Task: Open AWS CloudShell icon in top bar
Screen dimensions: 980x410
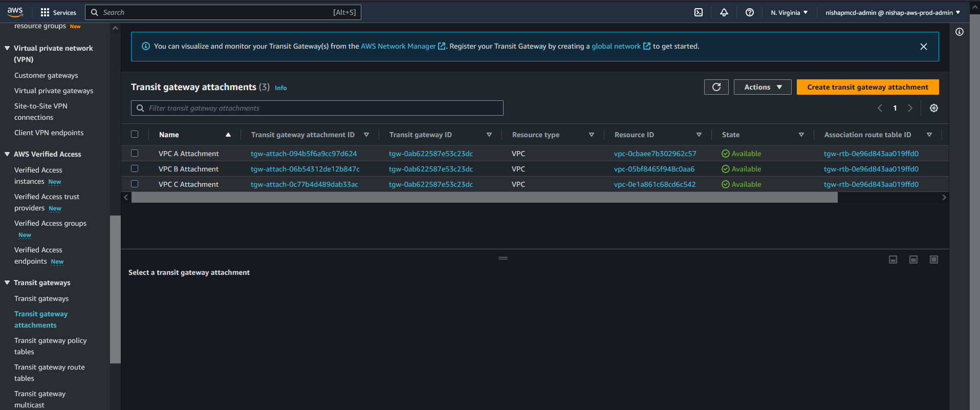Action: coord(698,12)
